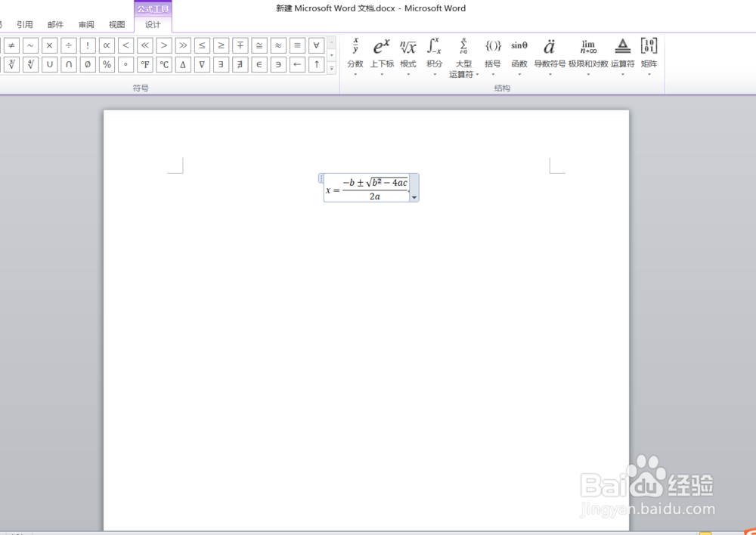Insert the greater-than-or-equal ≥ symbol
Image resolution: width=756 pixels, height=535 pixels.
pos(221,46)
